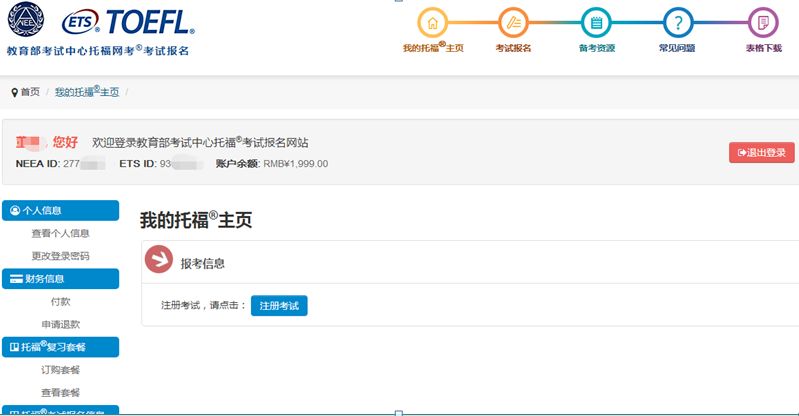Click the site title 教育部考试中心托福网考考试报名
The height and width of the screenshot is (416, 799).
[98, 50]
